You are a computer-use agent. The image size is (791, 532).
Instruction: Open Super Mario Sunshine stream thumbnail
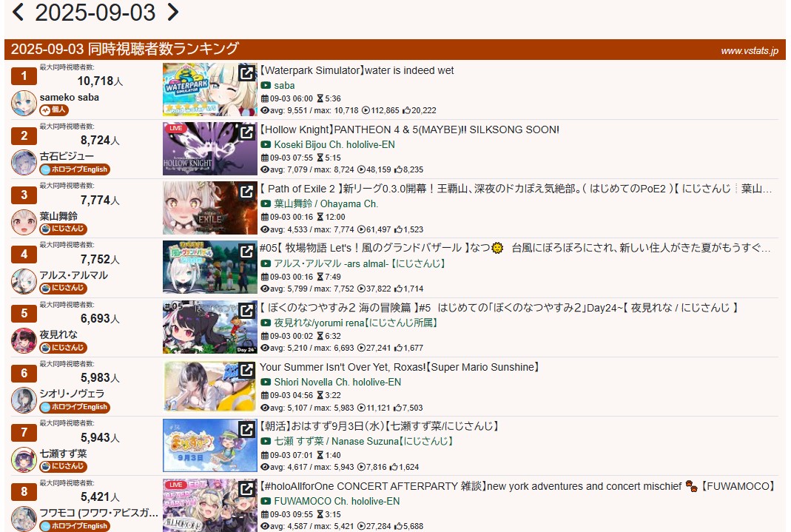point(210,387)
